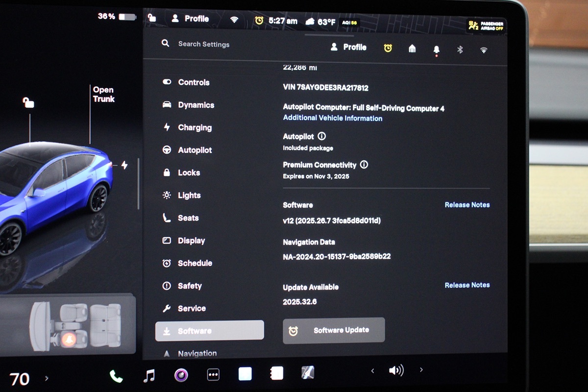Tap the speaker volume icon

coord(396,370)
